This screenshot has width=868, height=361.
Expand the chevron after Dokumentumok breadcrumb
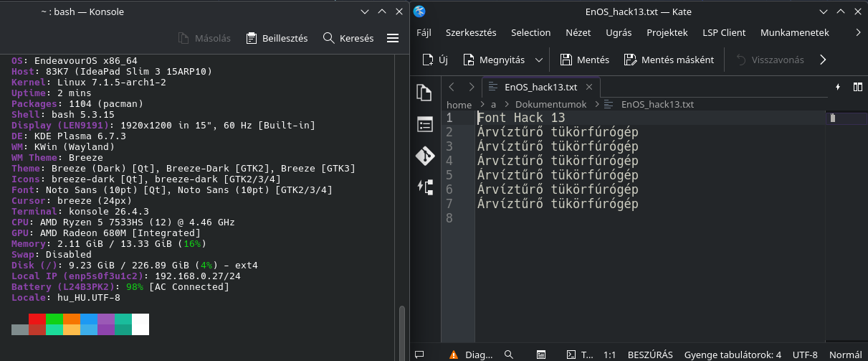[598, 104]
